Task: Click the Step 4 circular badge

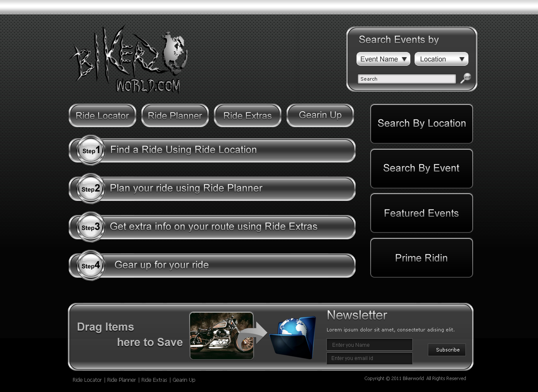Action: (91, 265)
